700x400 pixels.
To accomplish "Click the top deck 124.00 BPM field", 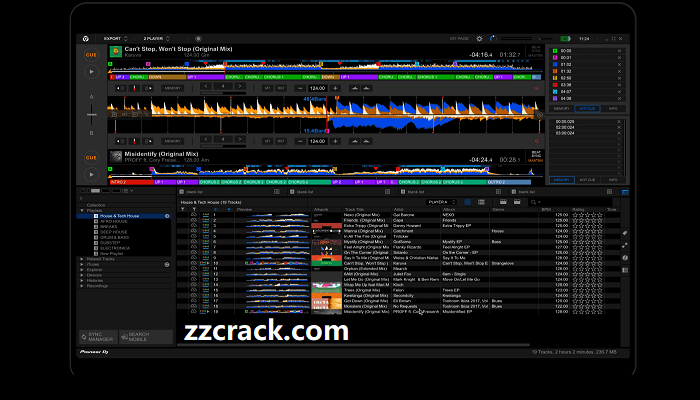I will [x=317, y=88].
